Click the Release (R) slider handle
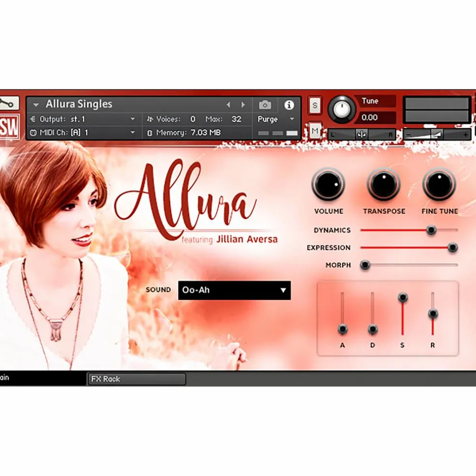The height and width of the screenshot is (476, 476). click(x=432, y=313)
